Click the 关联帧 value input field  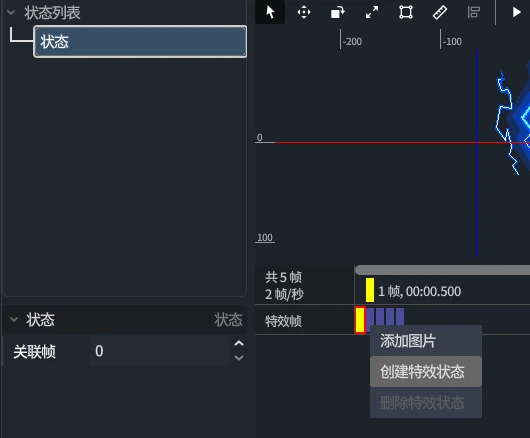[160, 351]
